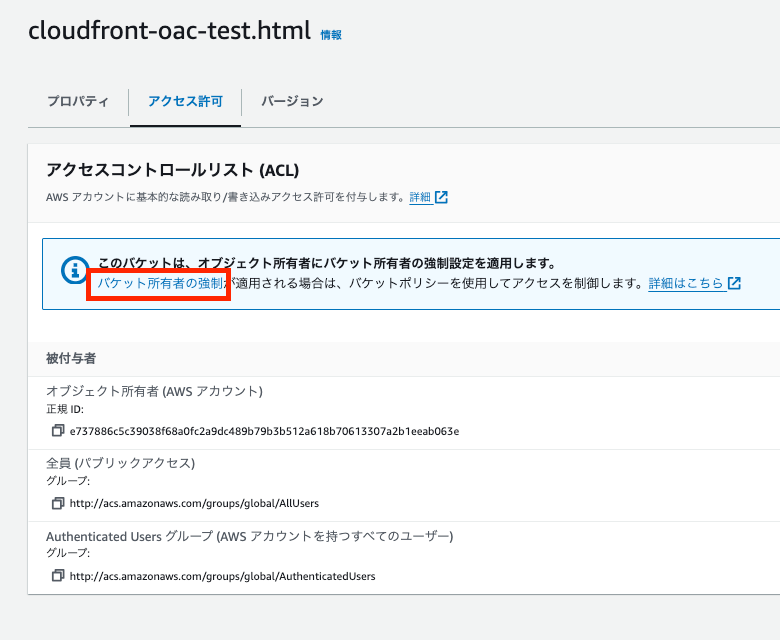This screenshot has width=780, height=640.
Task: Copy the AllUsers group URL
Action: (58, 503)
